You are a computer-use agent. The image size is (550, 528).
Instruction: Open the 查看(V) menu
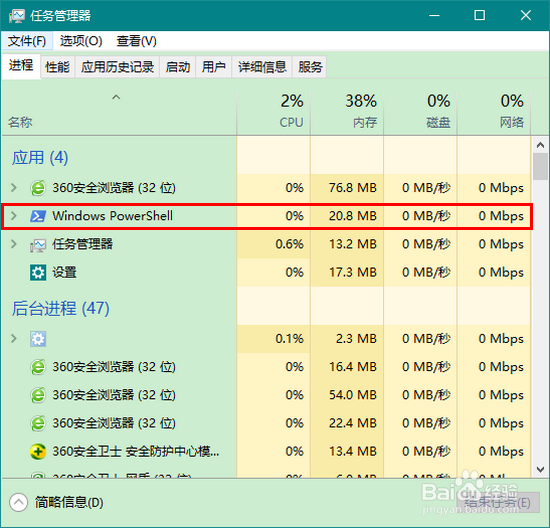tap(136, 41)
